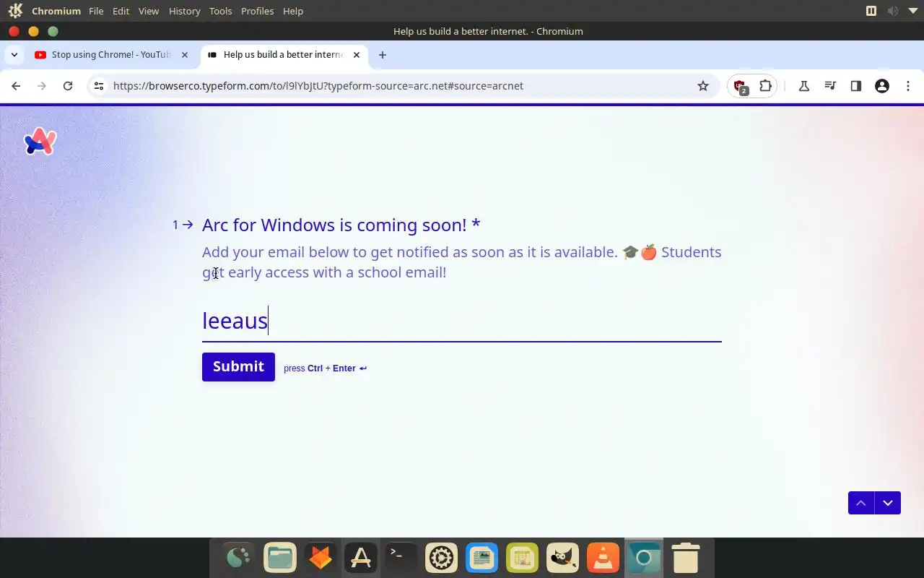Switch to Chromium in the dock
This screenshot has width=924, height=578.
click(644, 558)
